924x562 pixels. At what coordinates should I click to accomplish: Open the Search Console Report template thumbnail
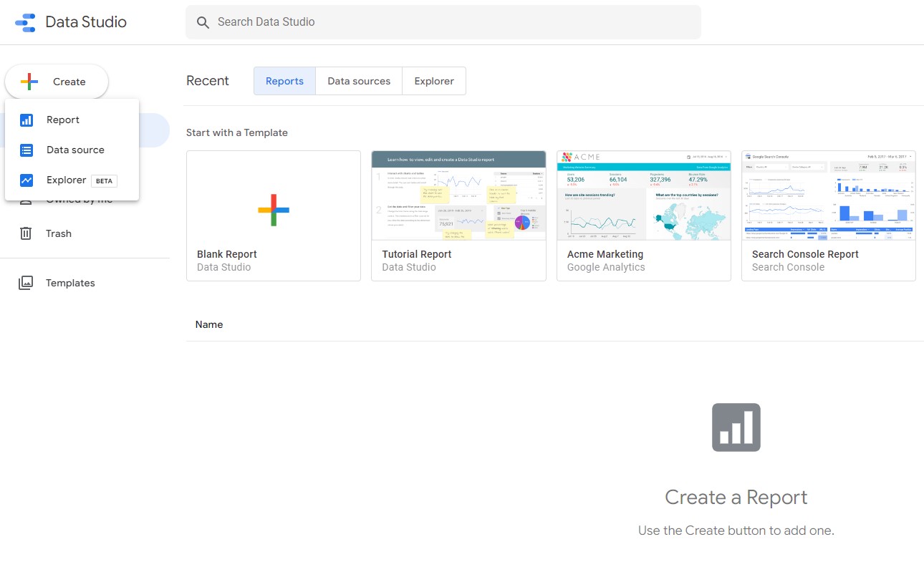(829, 195)
